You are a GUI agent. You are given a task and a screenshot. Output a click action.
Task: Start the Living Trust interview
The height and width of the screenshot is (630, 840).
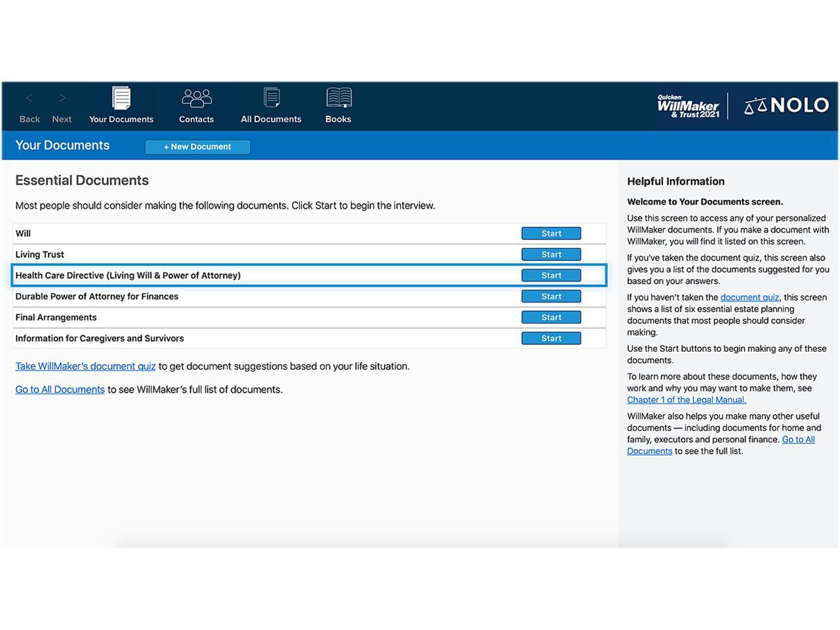[x=551, y=254]
